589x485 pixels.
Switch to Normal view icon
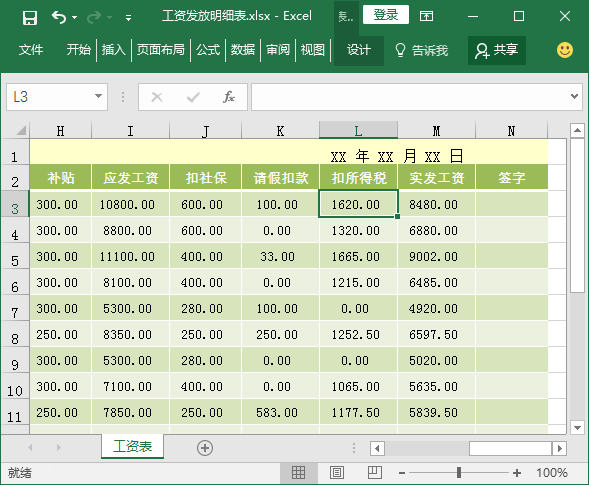299,472
